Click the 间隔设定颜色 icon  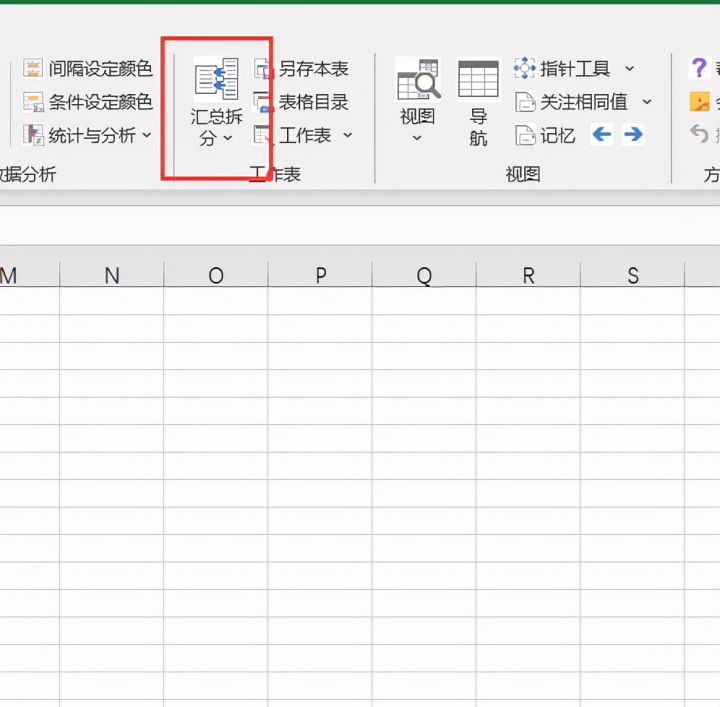pos(33,68)
